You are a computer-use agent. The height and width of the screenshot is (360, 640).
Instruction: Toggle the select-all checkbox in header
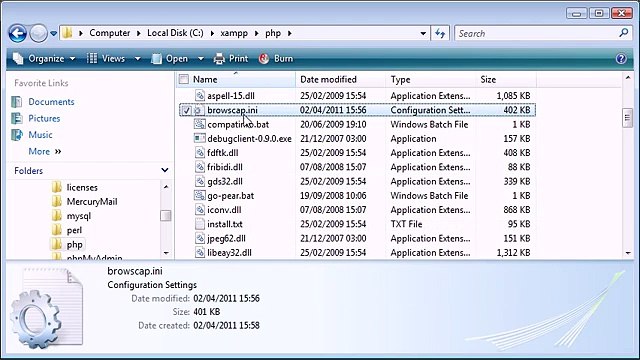click(184, 79)
